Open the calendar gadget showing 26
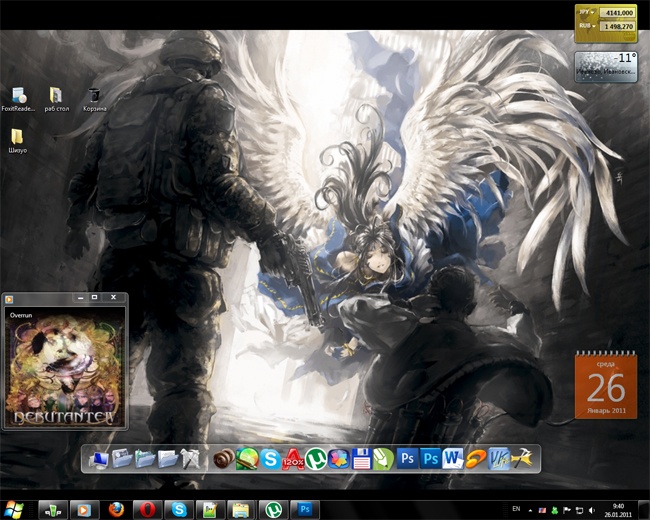The height and width of the screenshot is (520, 650). point(606,385)
